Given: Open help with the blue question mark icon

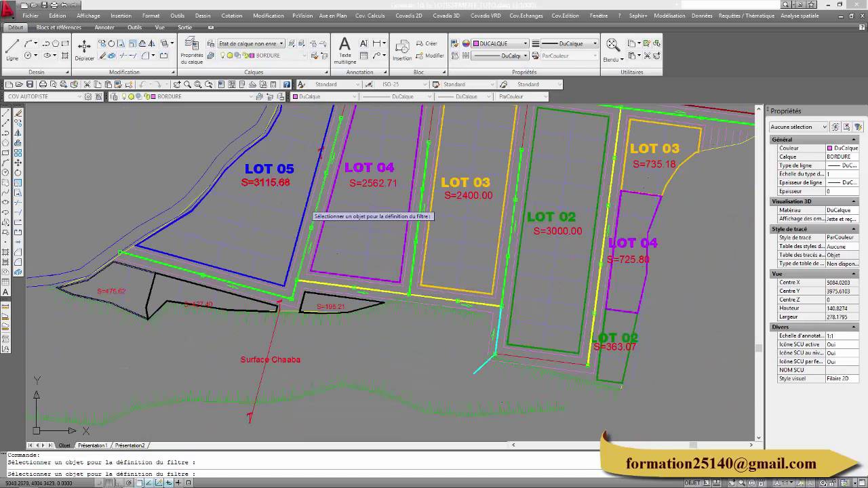Looking at the screenshot, I should click(x=287, y=85).
